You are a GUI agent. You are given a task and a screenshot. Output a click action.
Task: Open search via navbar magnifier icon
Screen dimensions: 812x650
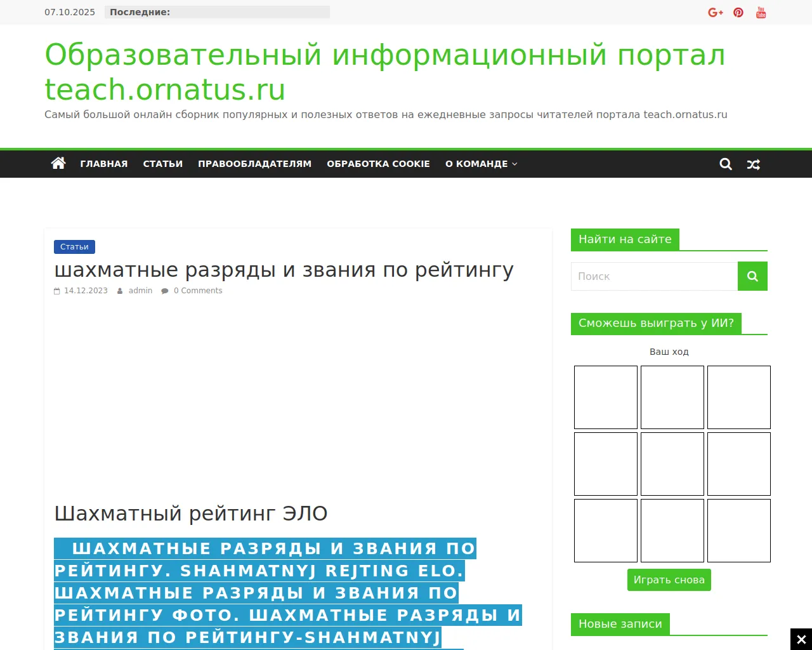coord(726,164)
